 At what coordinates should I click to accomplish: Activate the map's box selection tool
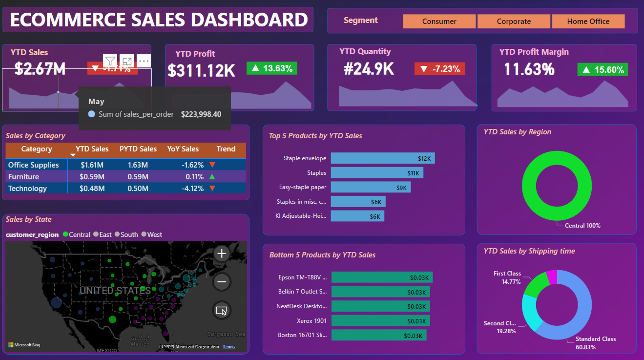click(221, 310)
